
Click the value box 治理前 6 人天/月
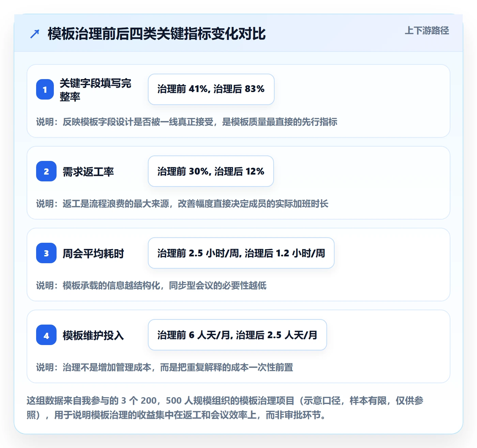pos(237,335)
